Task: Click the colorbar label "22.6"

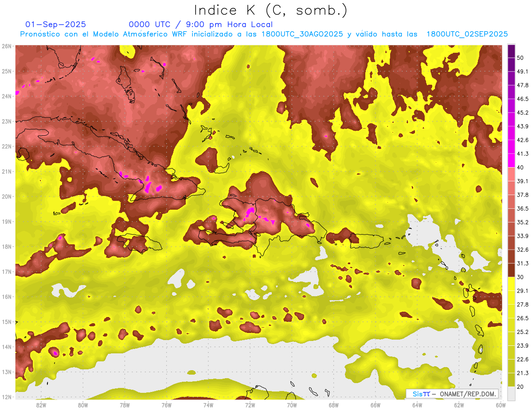Action: tap(522, 359)
